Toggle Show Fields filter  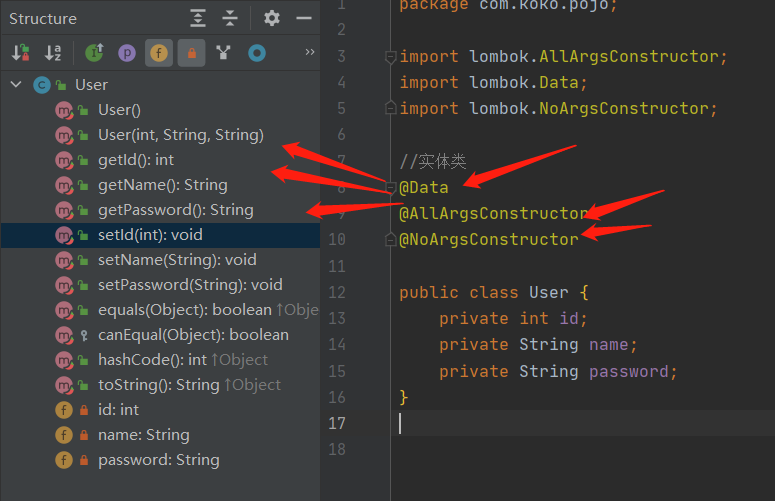tap(159, 53)
